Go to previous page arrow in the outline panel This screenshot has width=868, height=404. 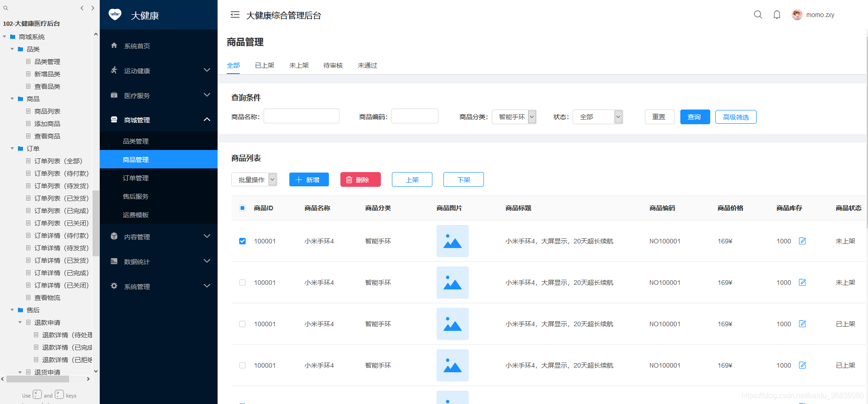(82, 8)
